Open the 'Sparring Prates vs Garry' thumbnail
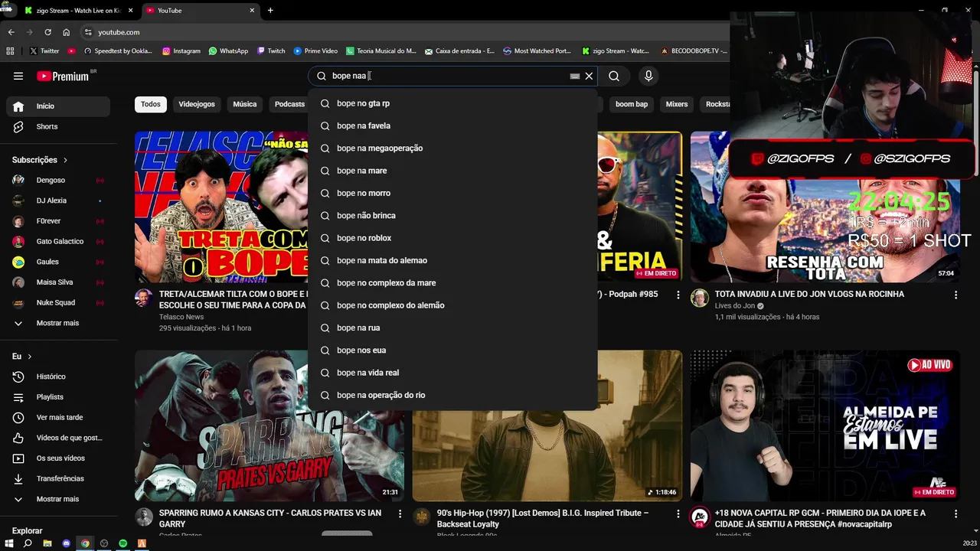This screenshot has width=980, height=551. (x=269, y=425)
